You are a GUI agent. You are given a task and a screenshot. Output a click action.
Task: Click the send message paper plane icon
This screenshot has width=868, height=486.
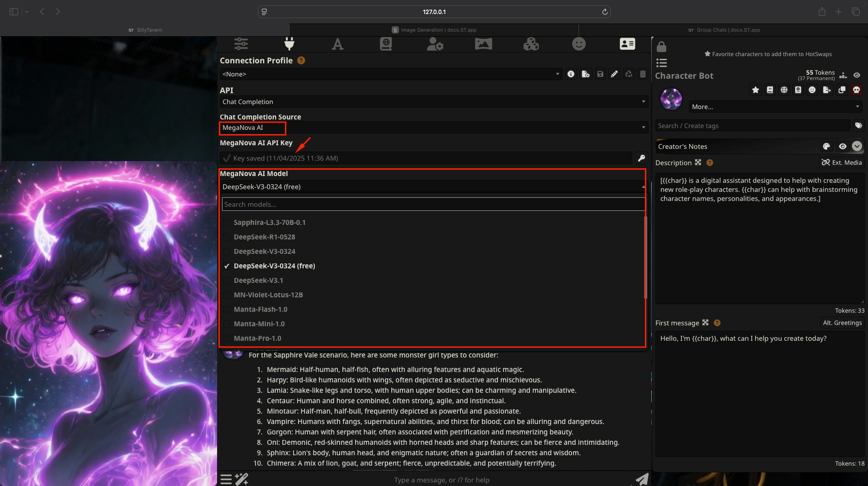[x=642, y=479]
